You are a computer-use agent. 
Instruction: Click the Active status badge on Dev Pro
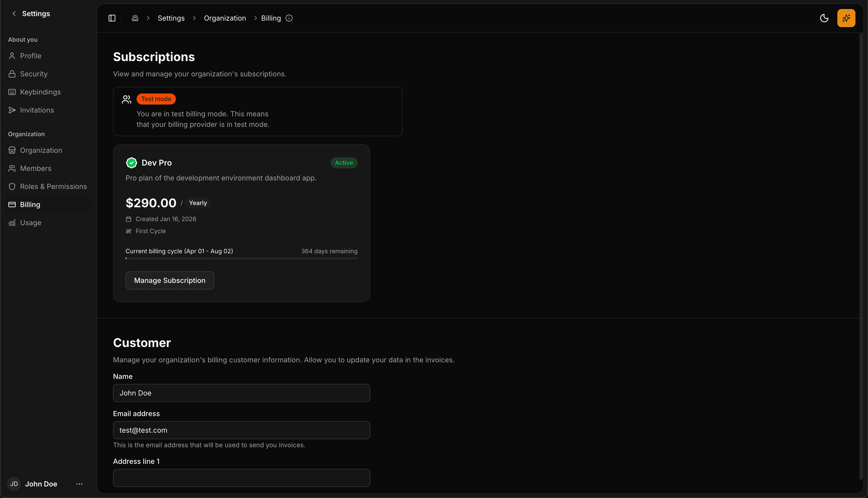pyautogui.click(x=344, y=163)
